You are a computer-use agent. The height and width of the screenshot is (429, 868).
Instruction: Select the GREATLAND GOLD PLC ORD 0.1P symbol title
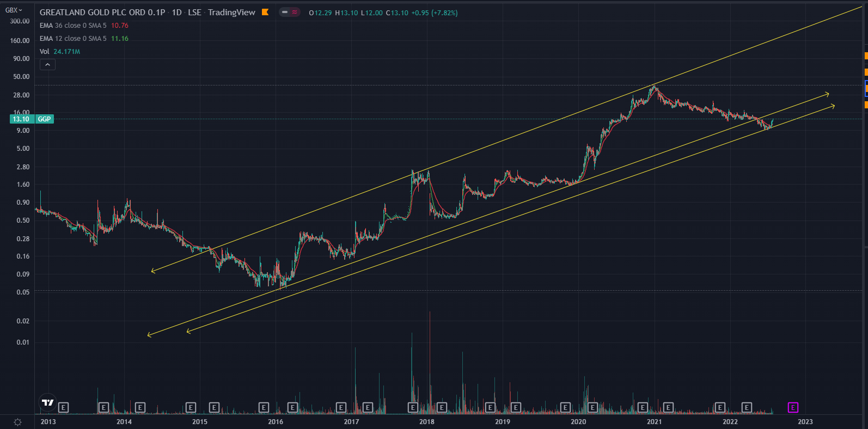click(x=102, y=12)
